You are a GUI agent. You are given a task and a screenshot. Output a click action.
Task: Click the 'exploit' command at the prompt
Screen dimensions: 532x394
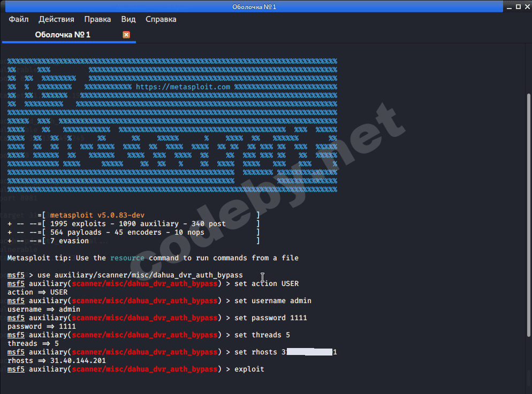coord(249,369)
